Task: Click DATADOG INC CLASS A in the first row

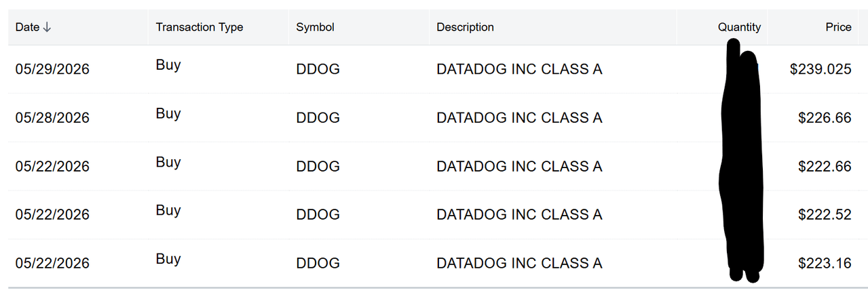Action: [519, 69]
